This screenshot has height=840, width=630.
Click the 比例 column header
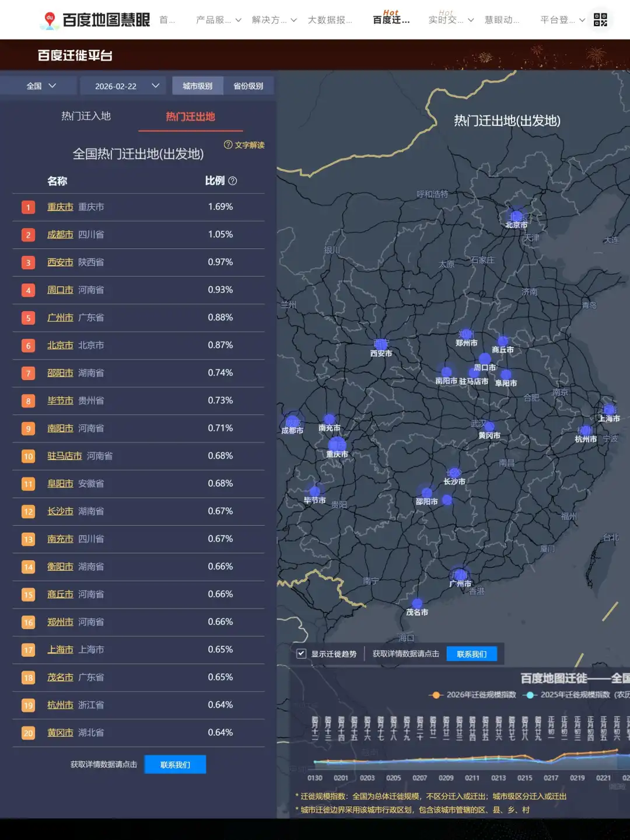215,181
